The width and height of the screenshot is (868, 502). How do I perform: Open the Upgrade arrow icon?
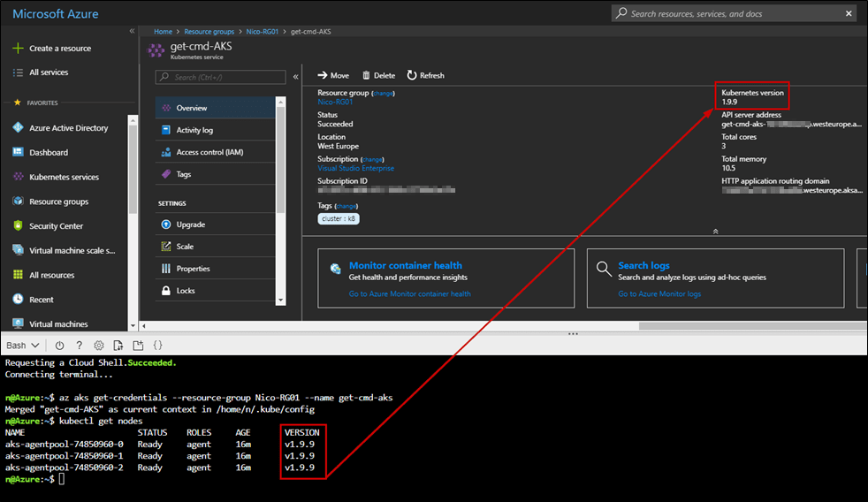point(165,224)
